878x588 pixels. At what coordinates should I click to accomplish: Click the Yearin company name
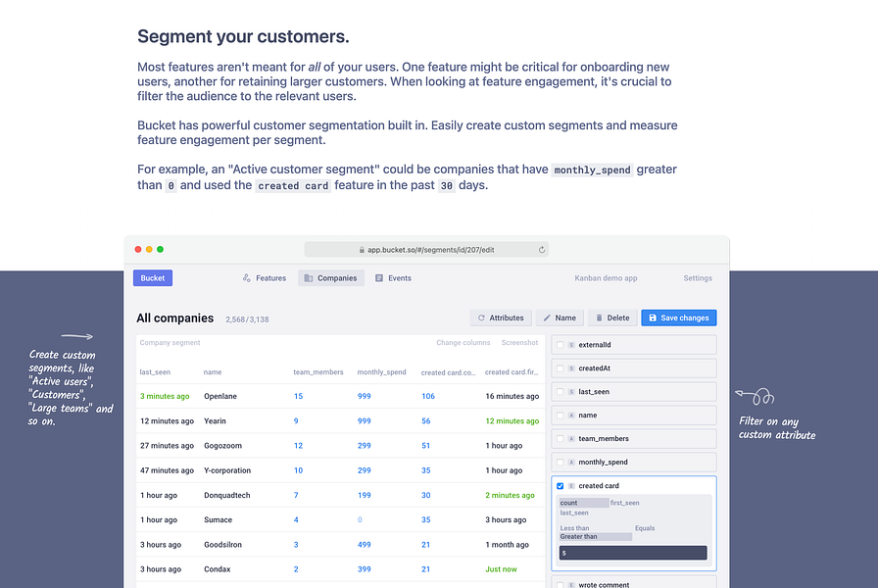tap(215, 421)
